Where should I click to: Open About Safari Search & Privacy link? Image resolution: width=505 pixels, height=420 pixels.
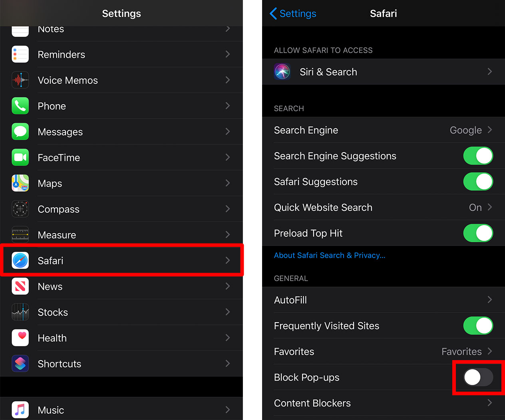(330, 256)
